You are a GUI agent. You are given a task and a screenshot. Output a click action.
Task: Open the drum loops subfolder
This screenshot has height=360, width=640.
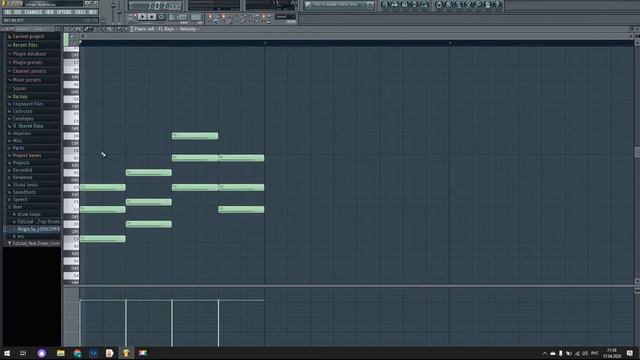(x=29, y=214)
